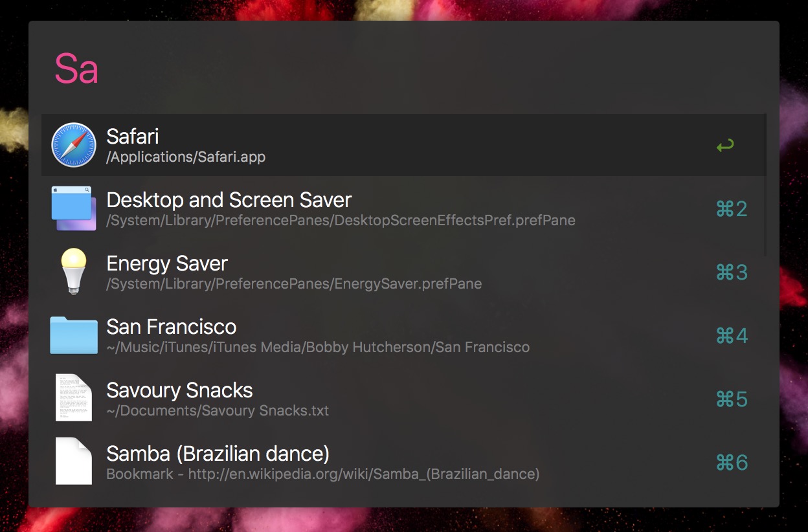Viewport: 808px width, 532px height.
Task: Click the green return arrow icon
Action: [x=725, y=146]
